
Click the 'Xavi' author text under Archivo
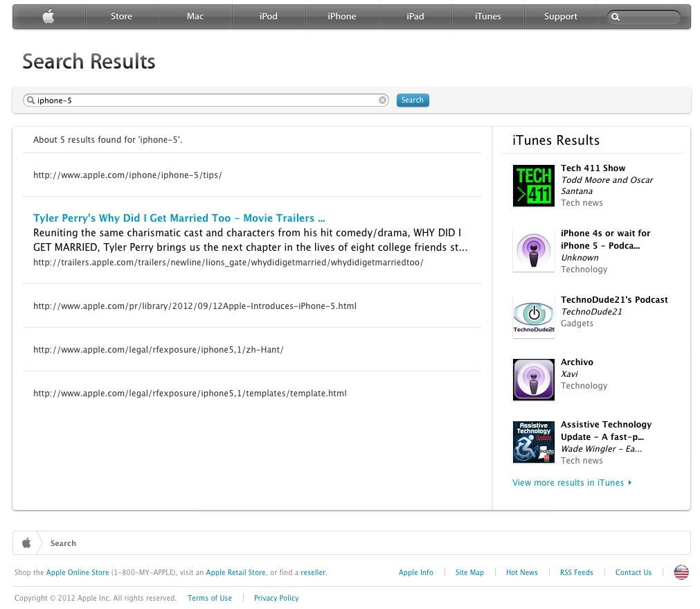(x=569, y=374)
